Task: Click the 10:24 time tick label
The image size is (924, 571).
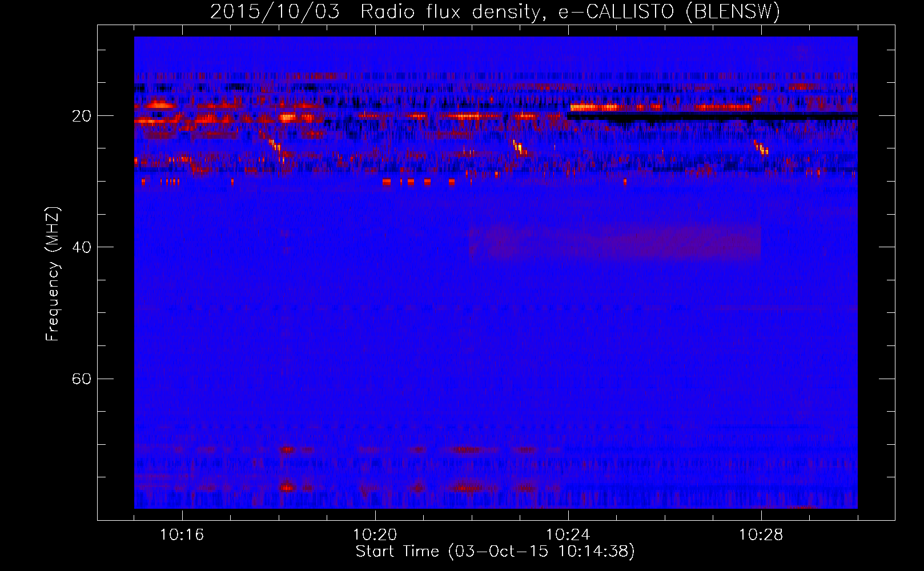Action: [568, 535]
